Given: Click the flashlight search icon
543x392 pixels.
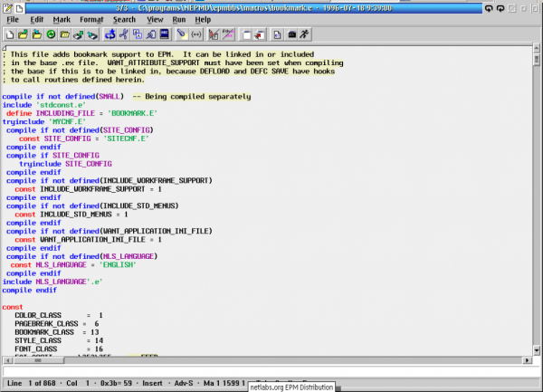Looking at the screenshot, I should pos(181,34).
